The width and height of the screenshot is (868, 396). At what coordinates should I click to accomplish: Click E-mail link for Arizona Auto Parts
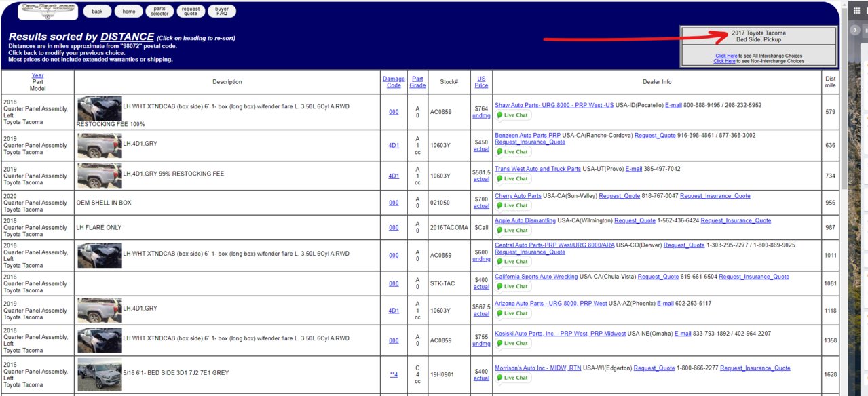665,304
